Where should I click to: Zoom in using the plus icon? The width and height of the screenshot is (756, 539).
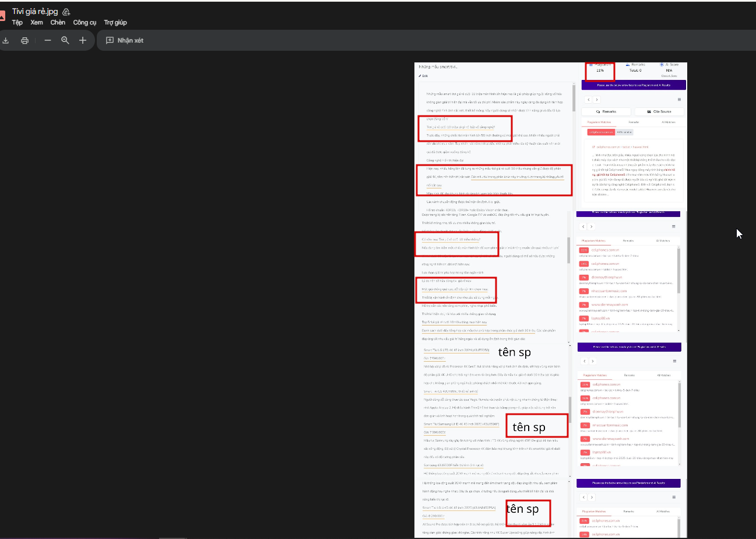(x=83, y=40)
